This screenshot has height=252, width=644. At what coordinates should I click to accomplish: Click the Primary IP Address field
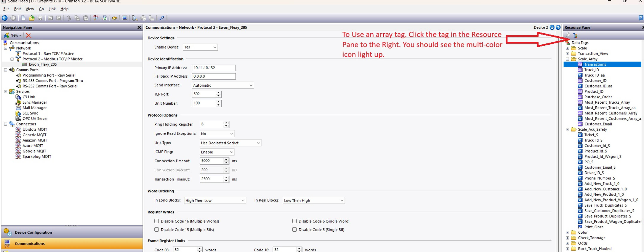(214, 68)
